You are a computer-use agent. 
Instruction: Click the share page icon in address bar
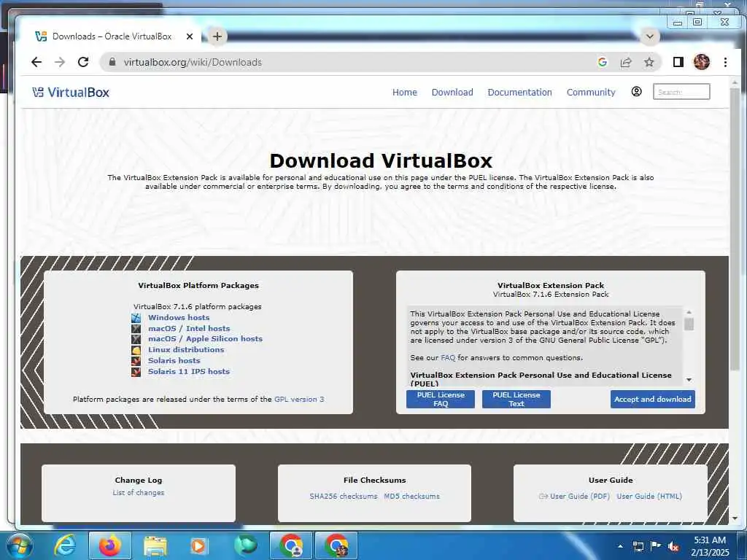point(625,62)
